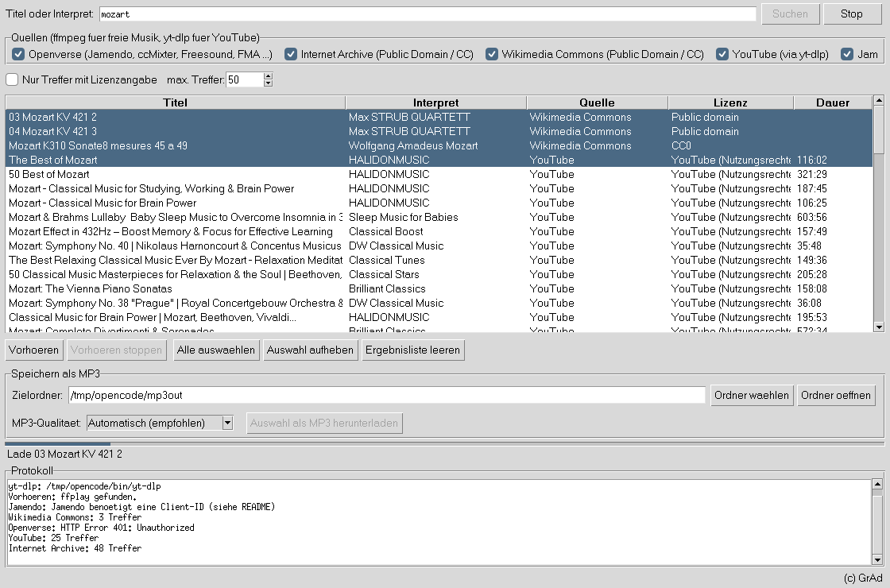Select 50 Classical Music Masterpieces row
This screenshot has height=588, width=890.
pos(439,274)
